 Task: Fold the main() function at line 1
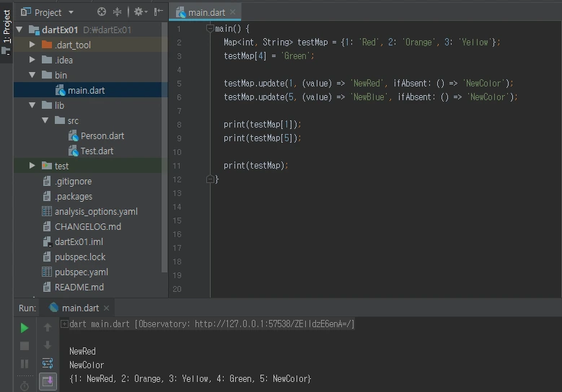[x=210, y=28]
